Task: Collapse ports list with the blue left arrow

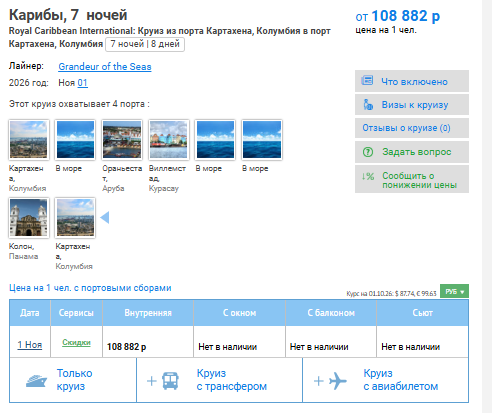Action: click(105, 217)
